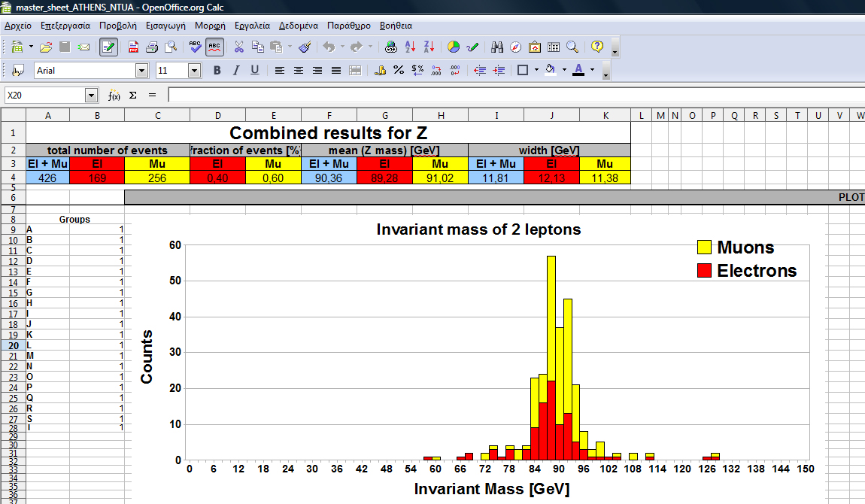Click the Background Color swatch
865x504 pixels.
(550, 70)
